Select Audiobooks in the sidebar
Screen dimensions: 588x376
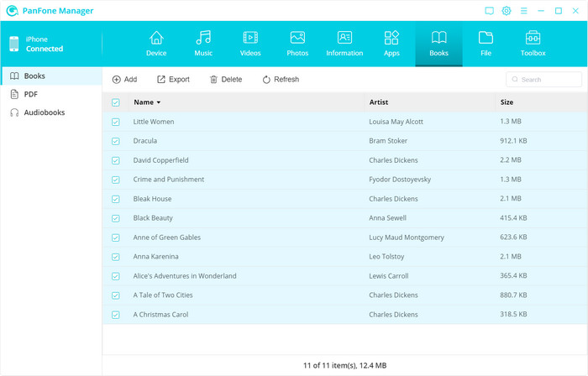(44, 112)
